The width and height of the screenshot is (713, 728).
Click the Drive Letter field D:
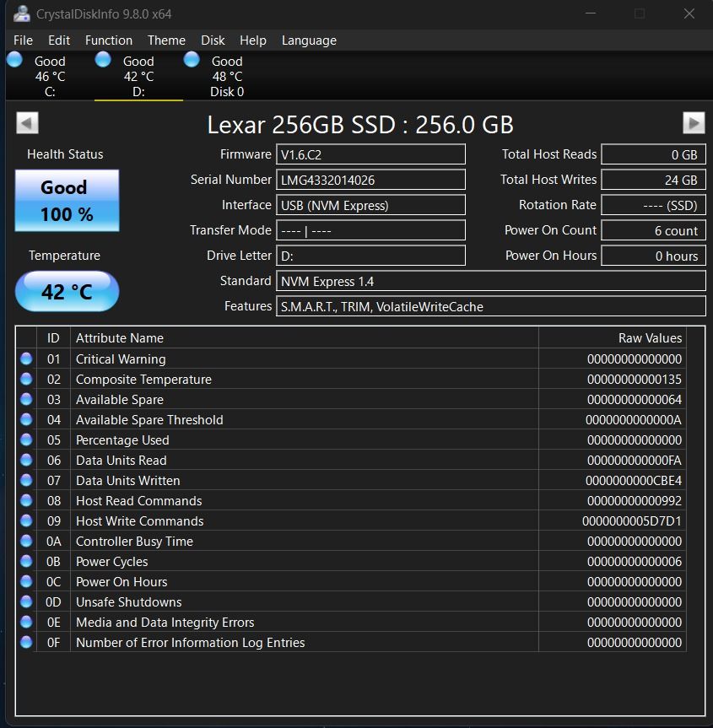pyautogui.click(x=370, y=256)
